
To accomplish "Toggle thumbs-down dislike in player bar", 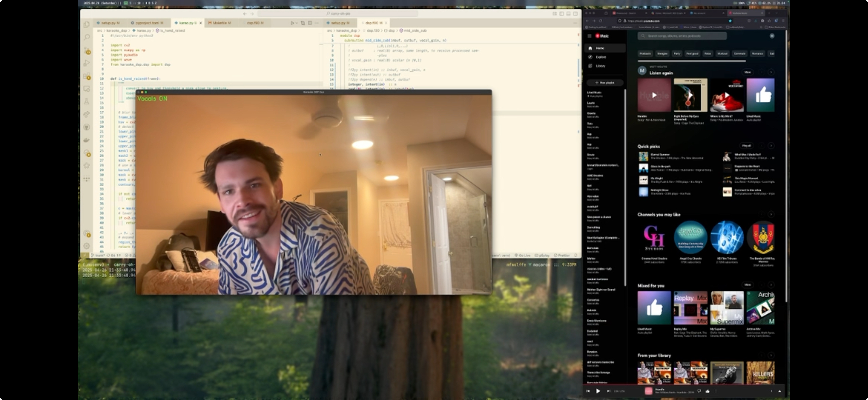I will 699,391.
